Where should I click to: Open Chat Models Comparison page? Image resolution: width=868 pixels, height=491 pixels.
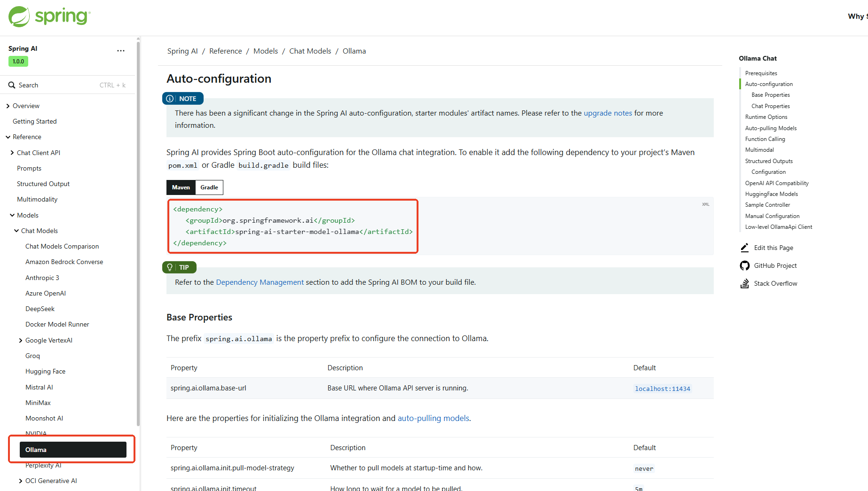[62, 246]
